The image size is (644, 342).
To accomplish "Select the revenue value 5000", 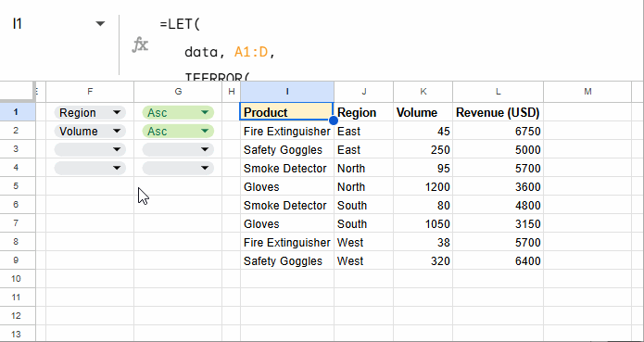I will pos(499,149).
